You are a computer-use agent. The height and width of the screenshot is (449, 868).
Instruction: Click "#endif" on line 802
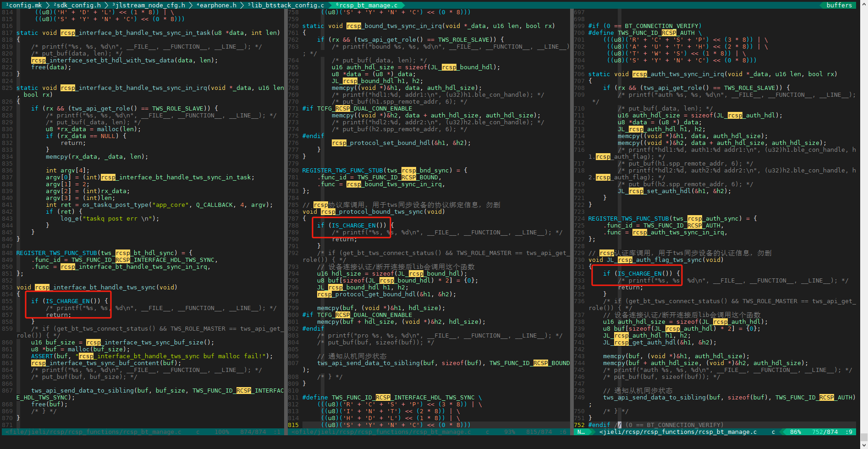[x=313, y=328]
